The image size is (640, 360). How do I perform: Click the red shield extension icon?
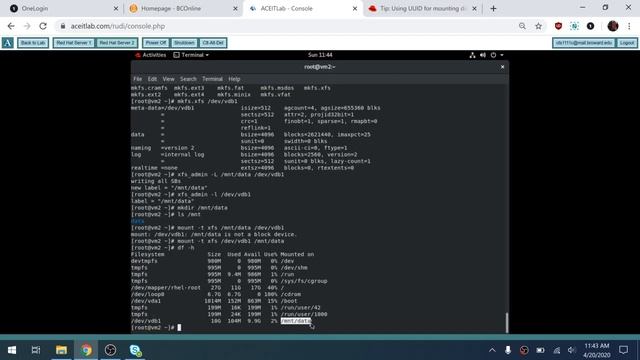558,26
